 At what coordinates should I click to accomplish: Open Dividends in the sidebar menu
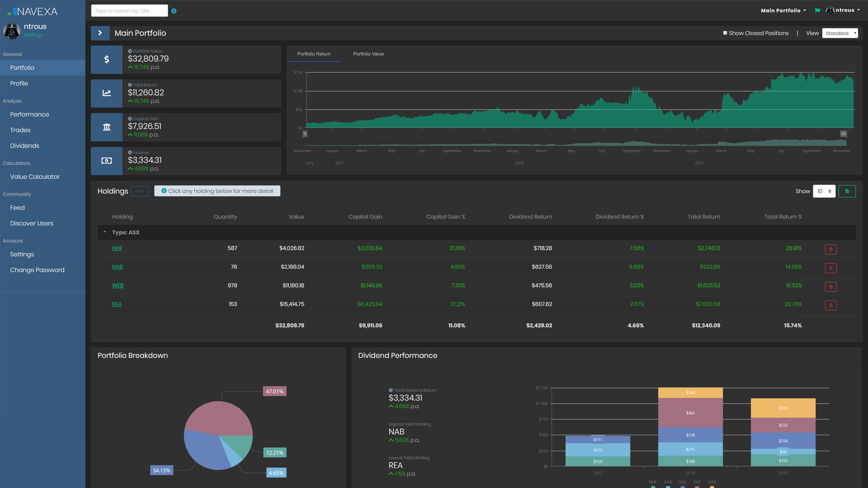pyautogui.click(x=24, y=145)
